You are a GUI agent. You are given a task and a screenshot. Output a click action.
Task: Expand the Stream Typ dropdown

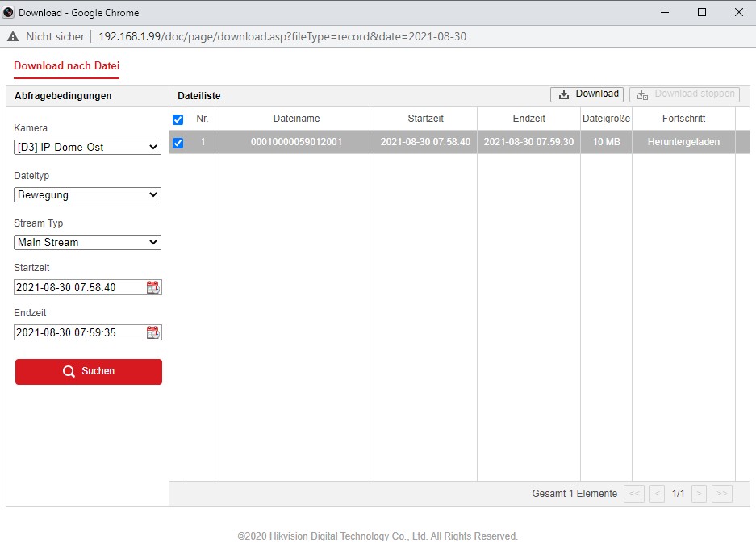87,242
